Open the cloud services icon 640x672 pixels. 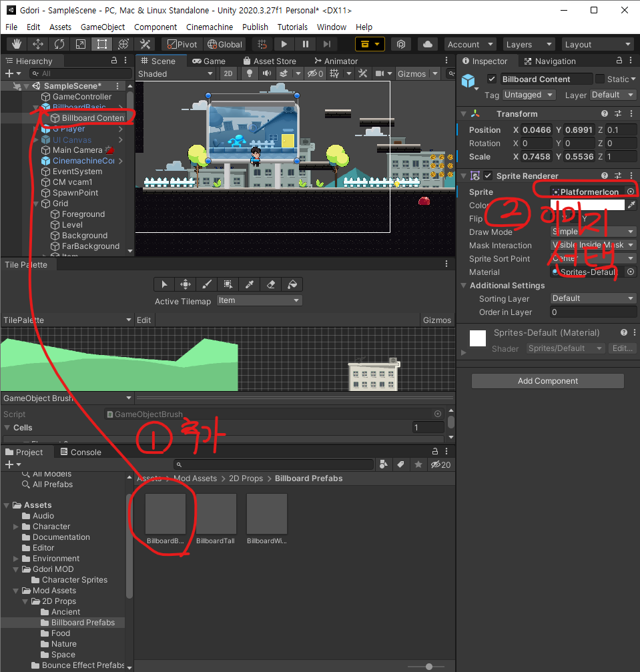coord(427,44)
